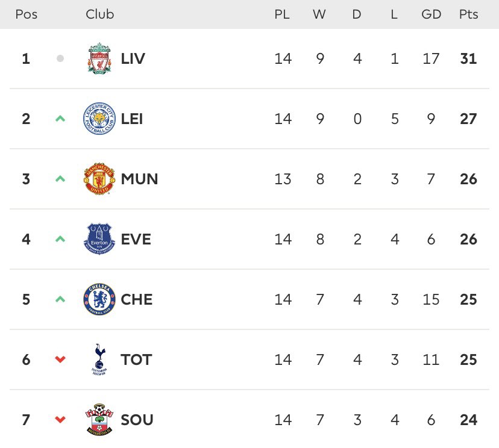The width and height of the screenshot is (499, 448).
Task: Select the Pos column header
Action: (27, 14)
